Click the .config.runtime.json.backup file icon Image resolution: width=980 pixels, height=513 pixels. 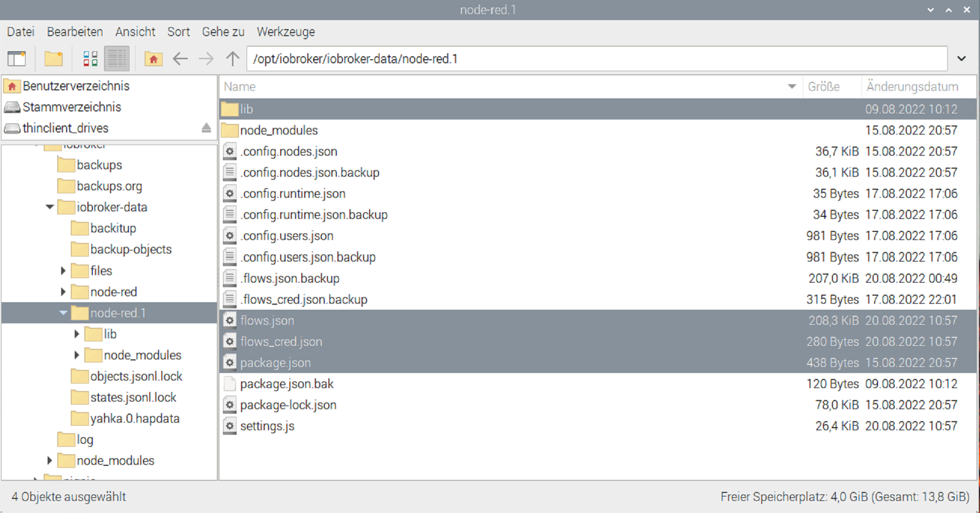coord(230,214)
